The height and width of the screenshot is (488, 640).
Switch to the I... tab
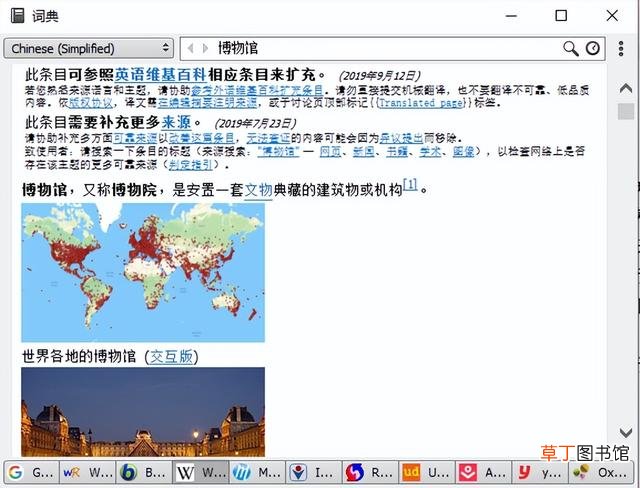point(314,472)
